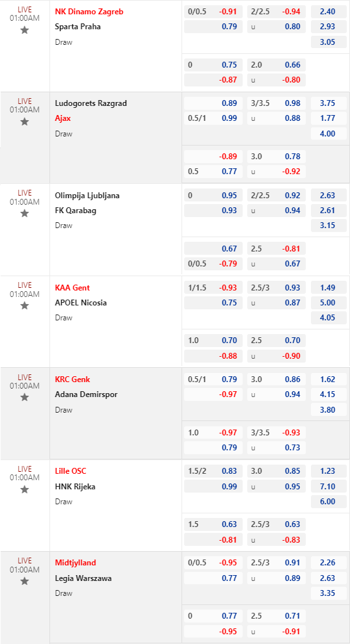Open the NK Dinamo Zagreb team link
Screen dimensions: 350x644
[x=89, y=12]
